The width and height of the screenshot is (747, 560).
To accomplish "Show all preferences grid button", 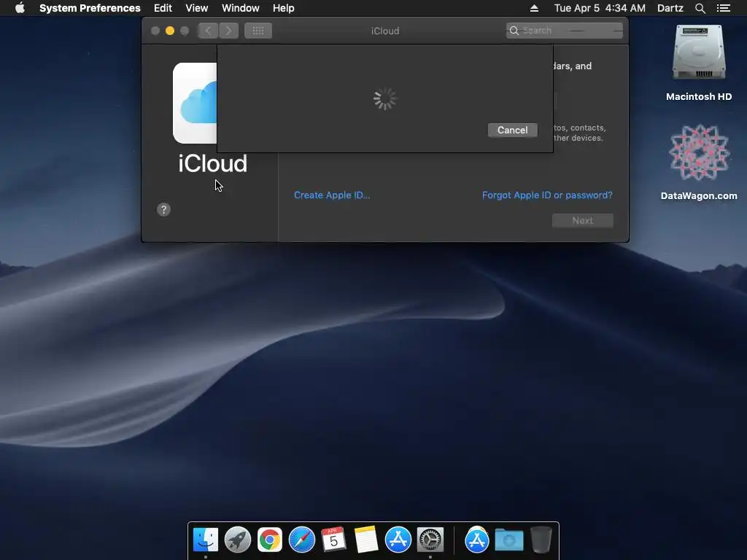I will (x=258, y=31).
